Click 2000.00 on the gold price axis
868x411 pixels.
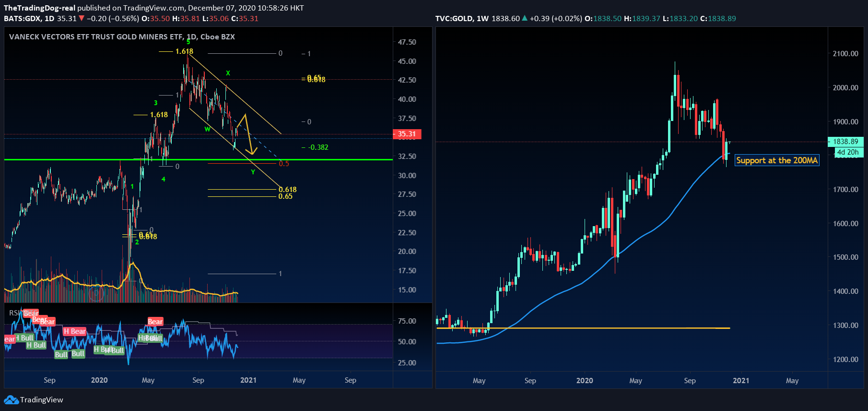pos(845,87)
